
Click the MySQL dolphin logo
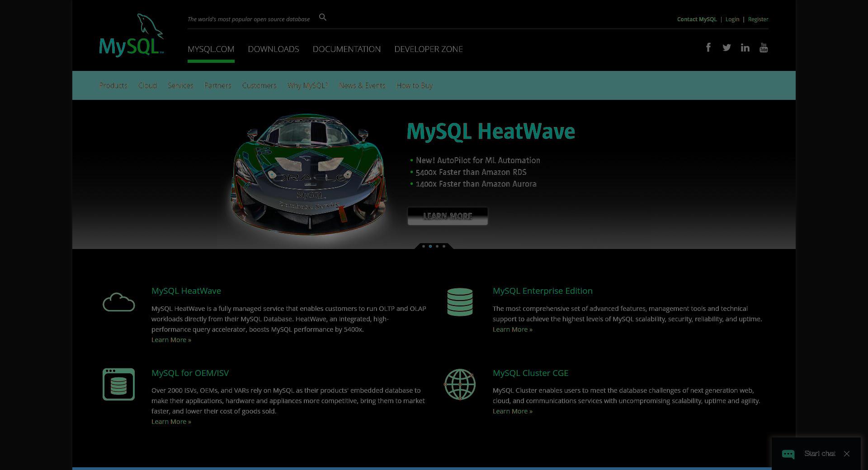point(131,35)
